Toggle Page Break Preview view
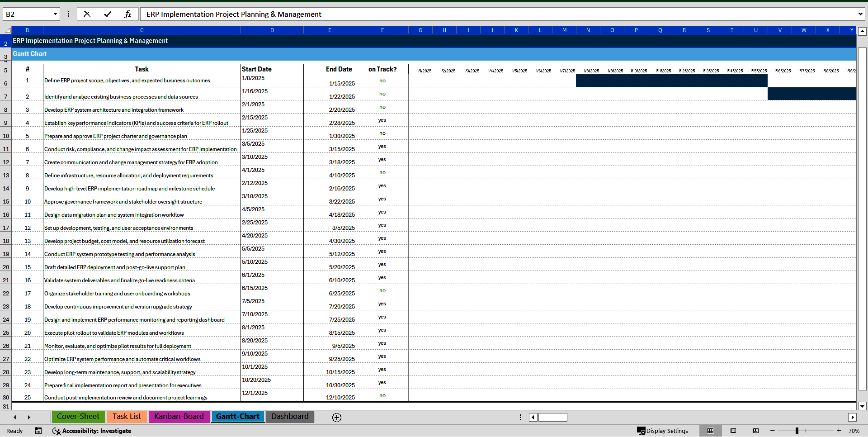The image size is (868, 437). (756, 431)
